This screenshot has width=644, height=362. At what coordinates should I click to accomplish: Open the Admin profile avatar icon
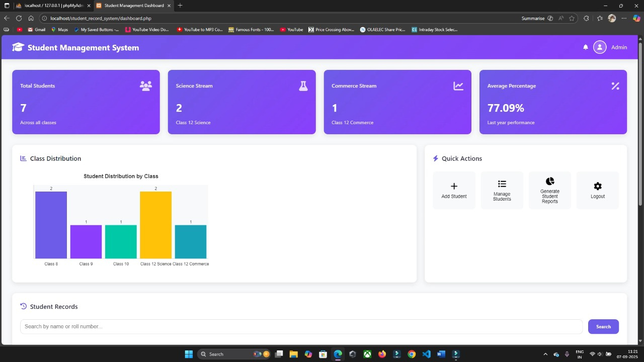pyautogui.click(x=600, y=47)
